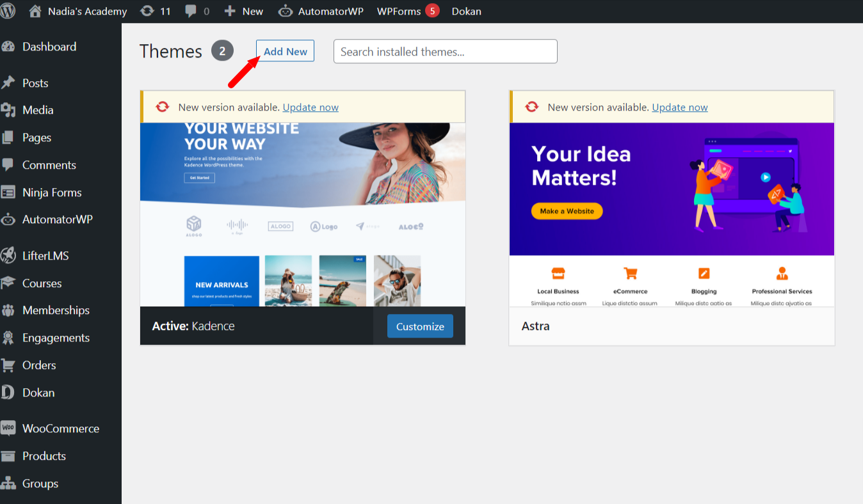The height and width of the screenshot is (504, 863).
Task: Click the Comments bubble icon in sidebar
Action: [8, 165]
